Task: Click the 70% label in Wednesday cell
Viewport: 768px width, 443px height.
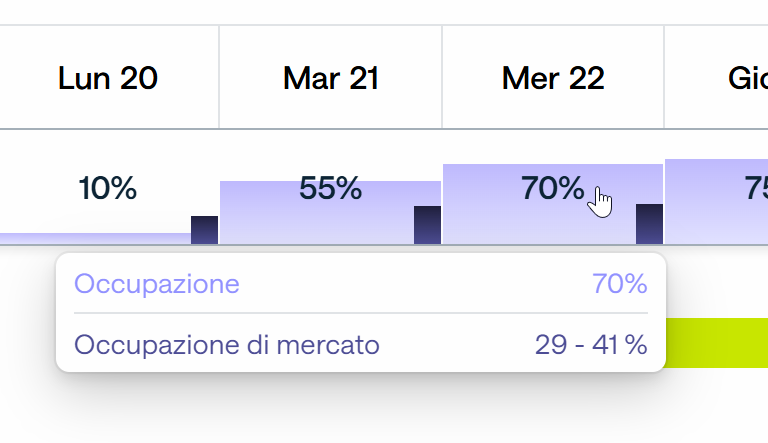Action: (x=552, y=188)
